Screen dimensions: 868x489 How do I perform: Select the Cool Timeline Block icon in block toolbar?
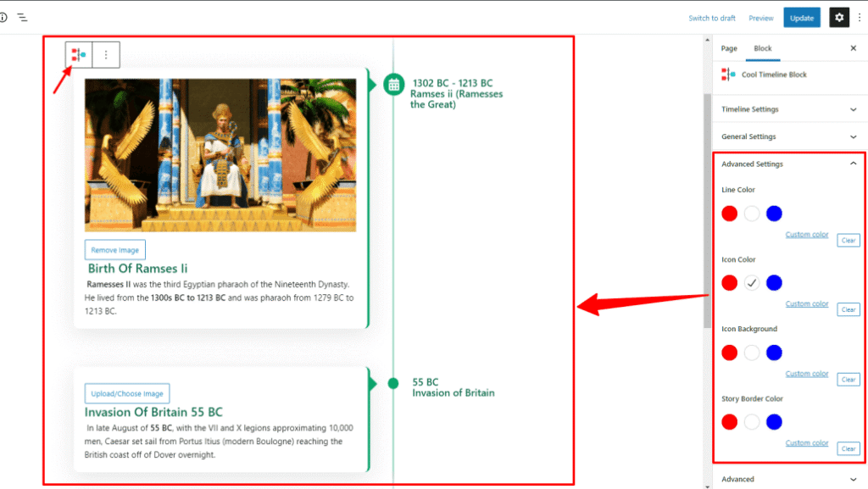[79, 54]
